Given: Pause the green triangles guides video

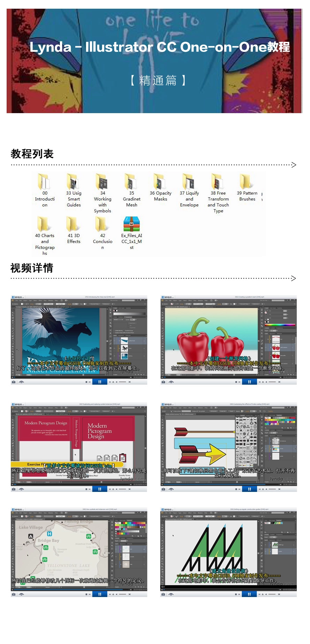Looking at the screenshot, I should pos(249,594).
